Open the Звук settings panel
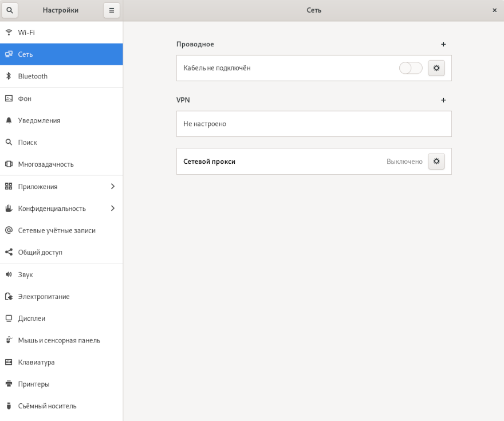Image resolution: width=504 pixels, height=421 pixels. (x=25, y=275)
